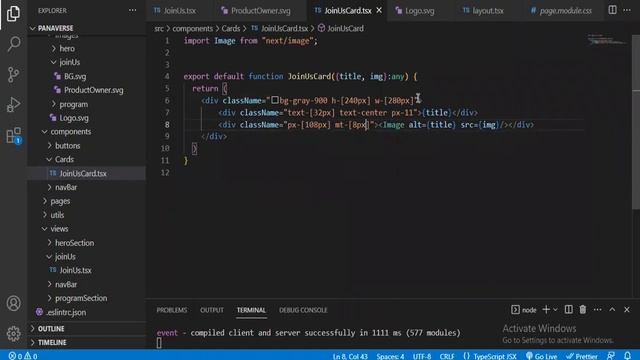Change the Spaces: 4 indentation setting

coord(390,356)
